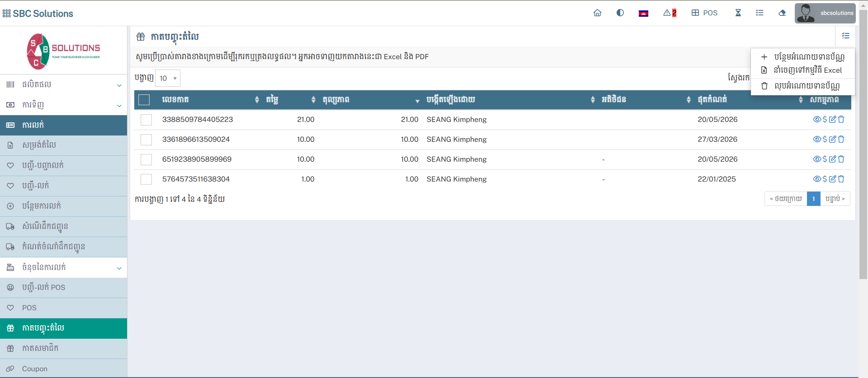Viewport: 868px width, 378px height.
Task: Check the select-all checkbox in table header
Action: (144, 100)
